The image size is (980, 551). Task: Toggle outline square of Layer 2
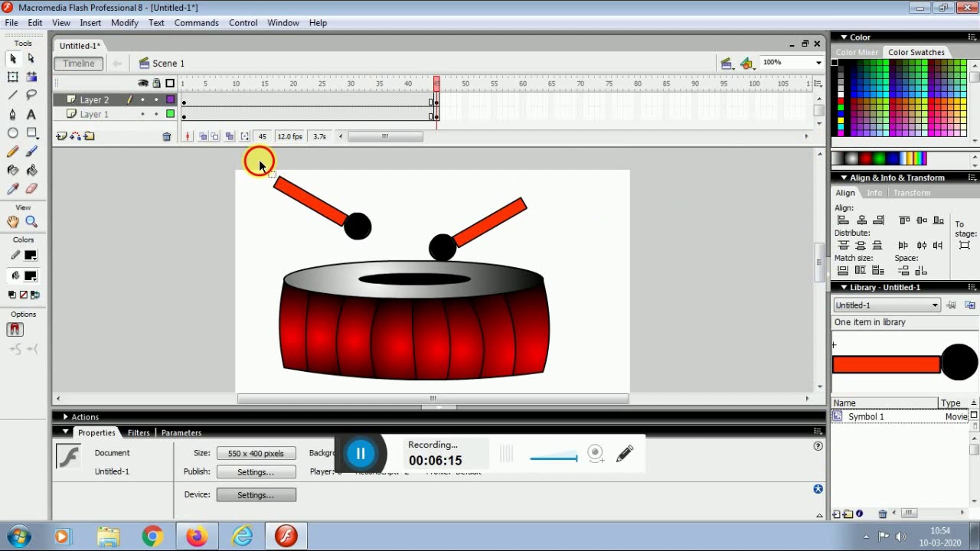pyautogui.click(x=170, y=99)
